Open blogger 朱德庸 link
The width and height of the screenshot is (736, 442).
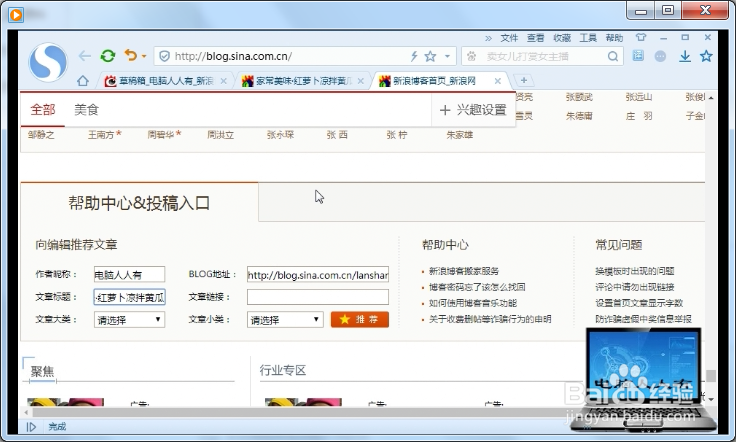point(579,116)
